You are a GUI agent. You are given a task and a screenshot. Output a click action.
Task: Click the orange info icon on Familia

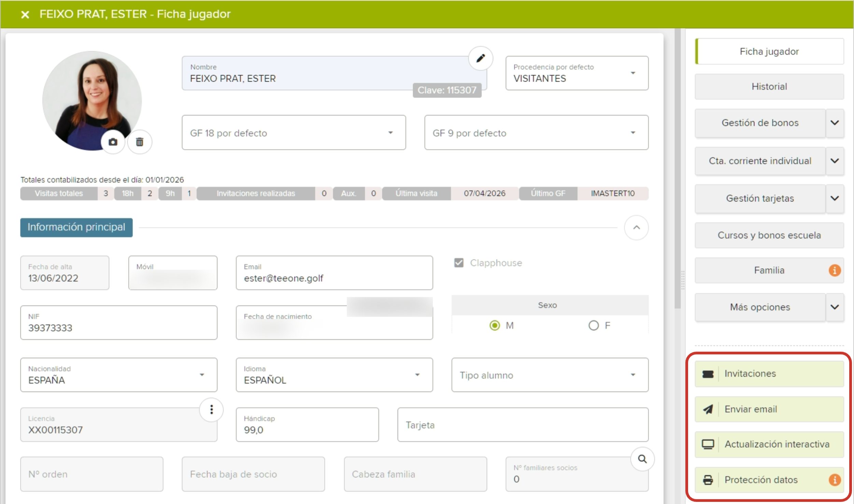pyautogui.click(x=835, y=270)
